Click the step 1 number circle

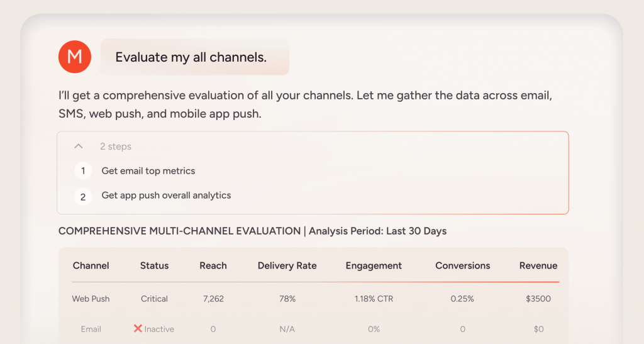[x=83, y=171]
